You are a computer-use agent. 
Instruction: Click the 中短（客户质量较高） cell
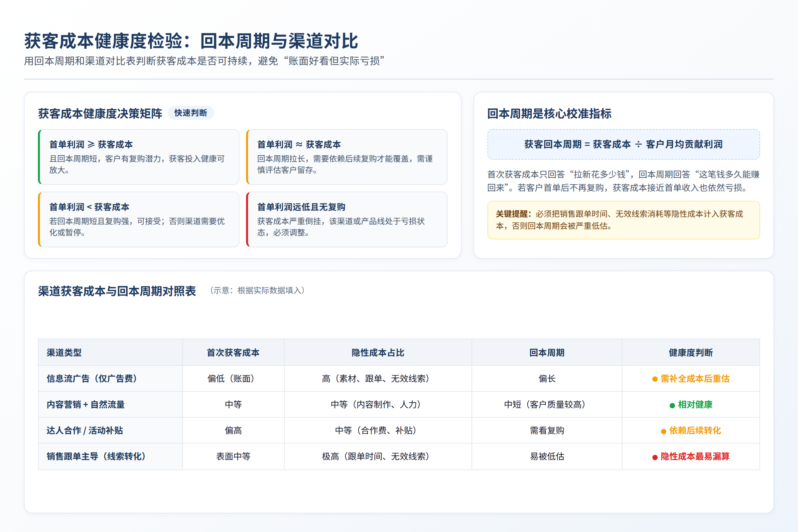[x=547, y=404]
